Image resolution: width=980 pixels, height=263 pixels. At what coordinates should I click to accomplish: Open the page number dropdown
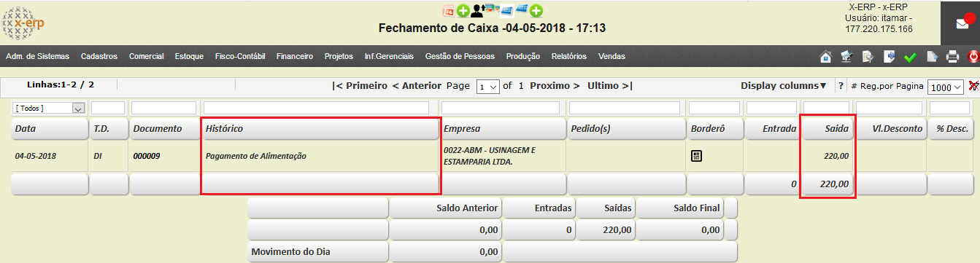coord(487,87)
